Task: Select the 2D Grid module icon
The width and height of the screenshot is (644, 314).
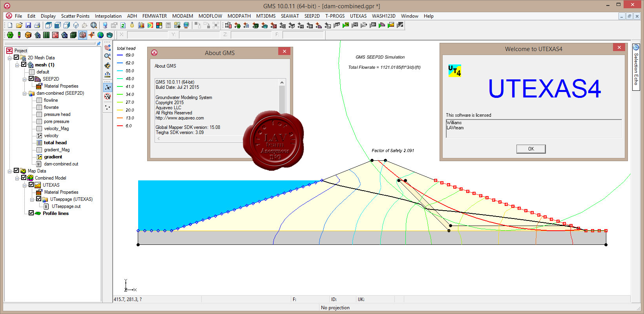Action: pyautogui.click(x=46, y=35)
